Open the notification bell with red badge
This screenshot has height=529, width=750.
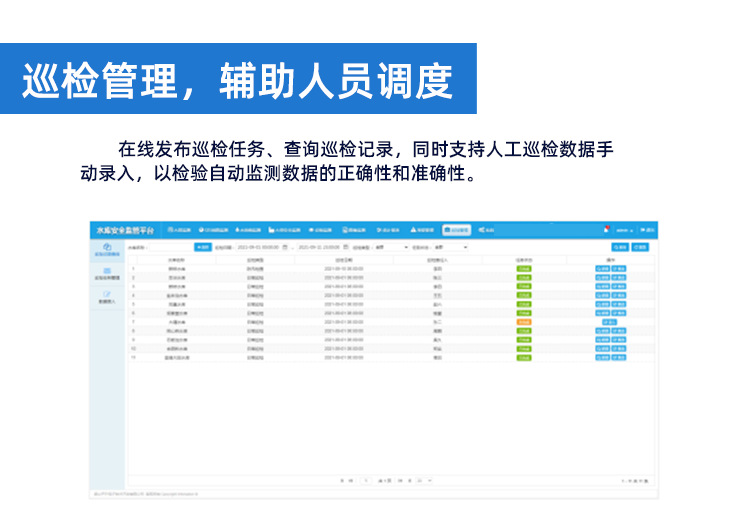tap(606, 230)
